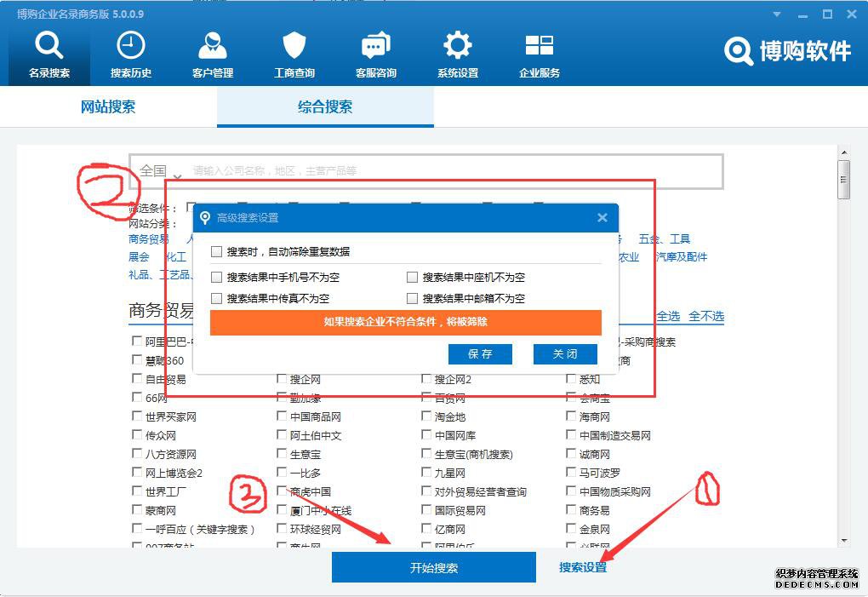
Task: Open 企业服务 grid icon
Action: coord(540,45)
